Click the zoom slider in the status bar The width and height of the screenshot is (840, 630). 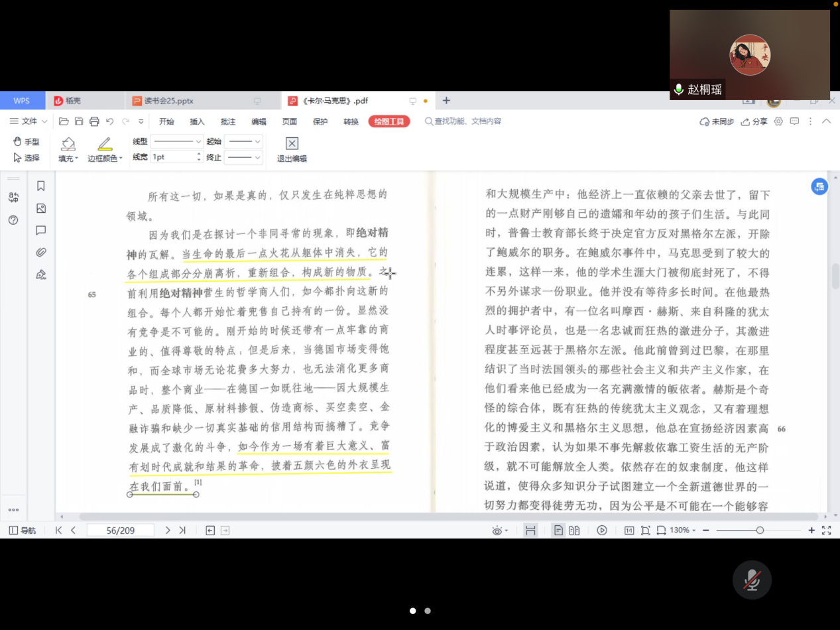(760, 531)
